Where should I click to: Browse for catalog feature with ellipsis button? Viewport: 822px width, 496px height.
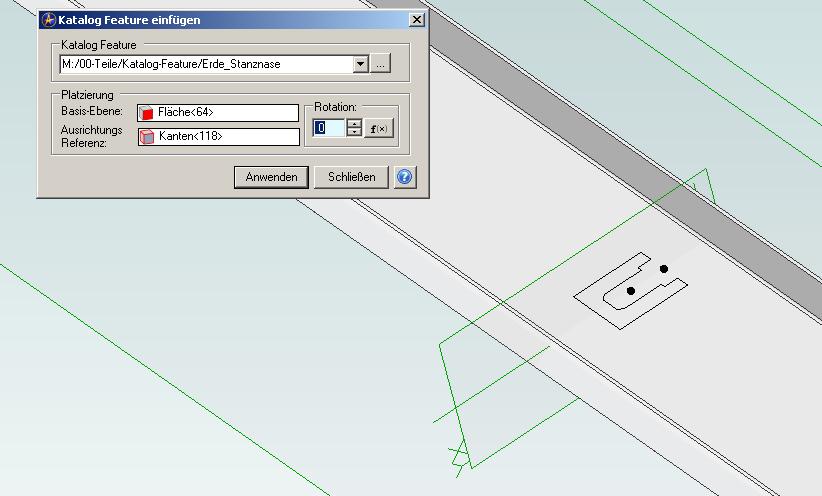(381, 64)
